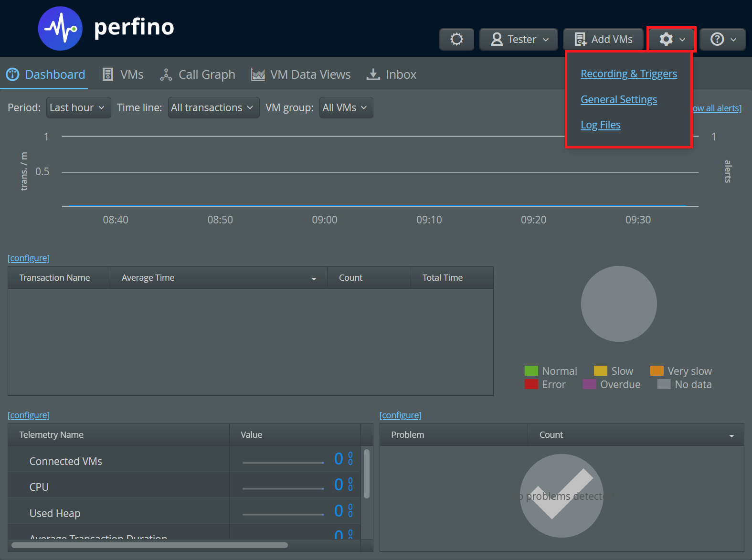Open the VM group All VMs dropdown

[346, 107]
